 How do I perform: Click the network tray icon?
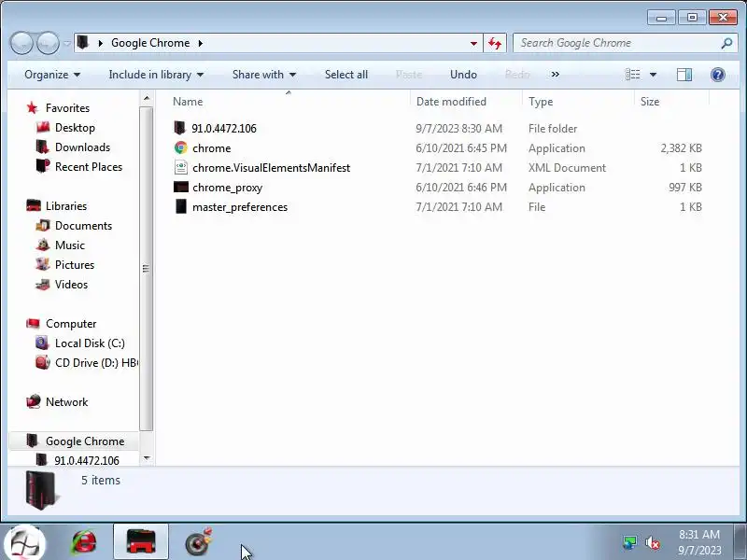[x=629, y=542]
